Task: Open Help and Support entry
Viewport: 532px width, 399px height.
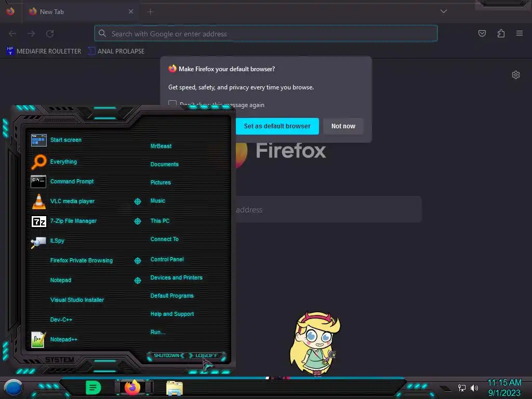Action: click(x=172, y=314)
